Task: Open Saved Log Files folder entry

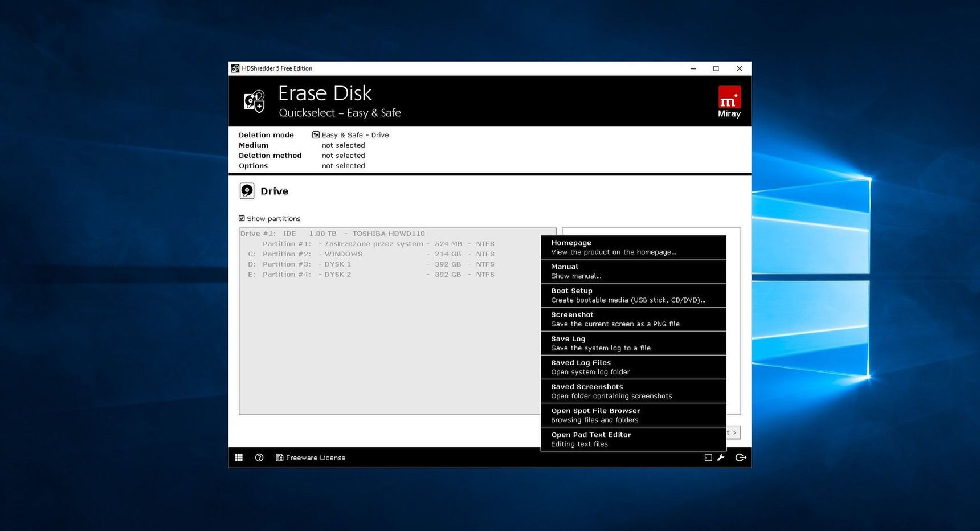Action: coord(634,367)
